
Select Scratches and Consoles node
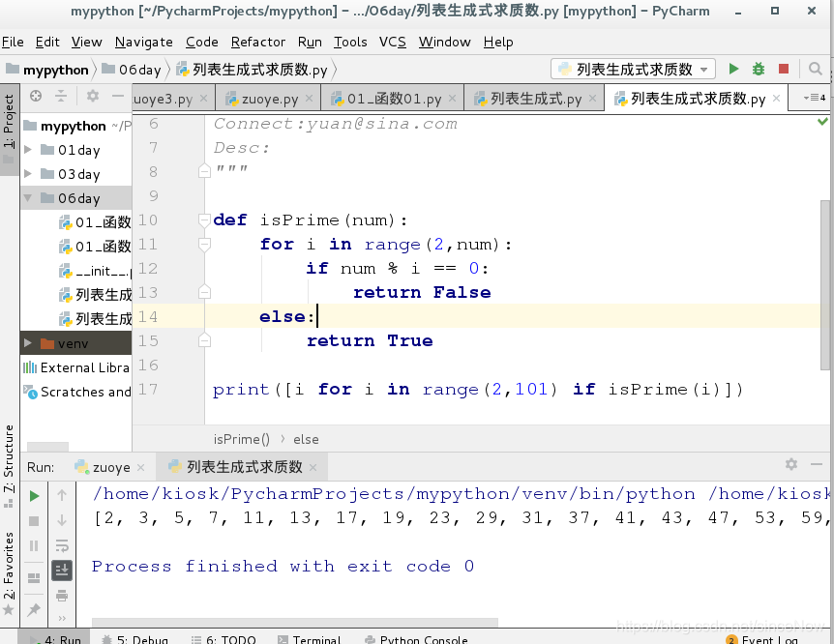pos(76,392)
